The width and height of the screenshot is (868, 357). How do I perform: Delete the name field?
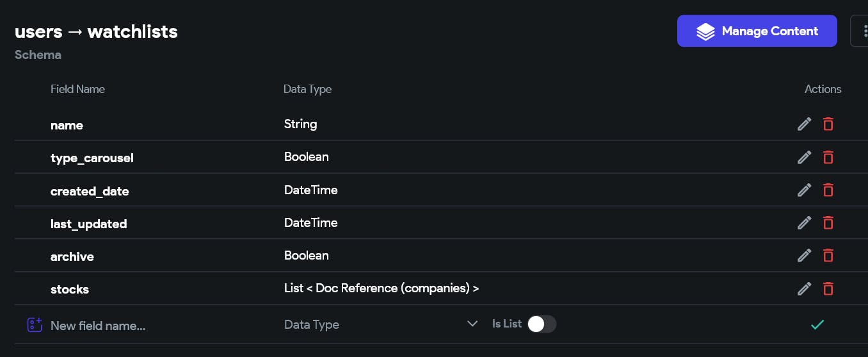pos(828,124)
